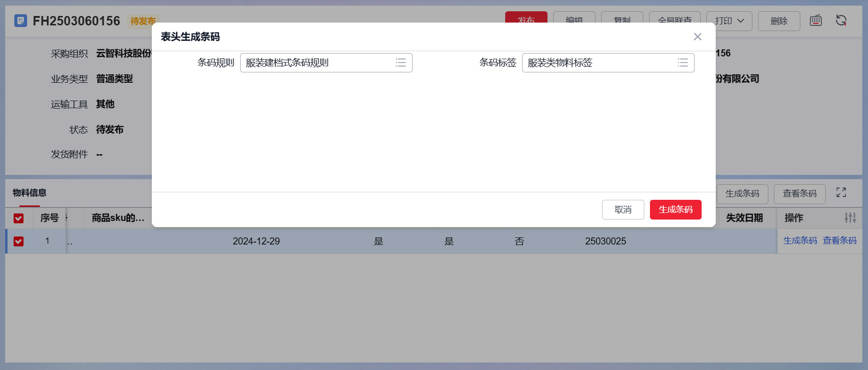This screenshot has width=868, height=370.
Task: Open column settings icon in 操作 header
Action: [x=850, y=218]
